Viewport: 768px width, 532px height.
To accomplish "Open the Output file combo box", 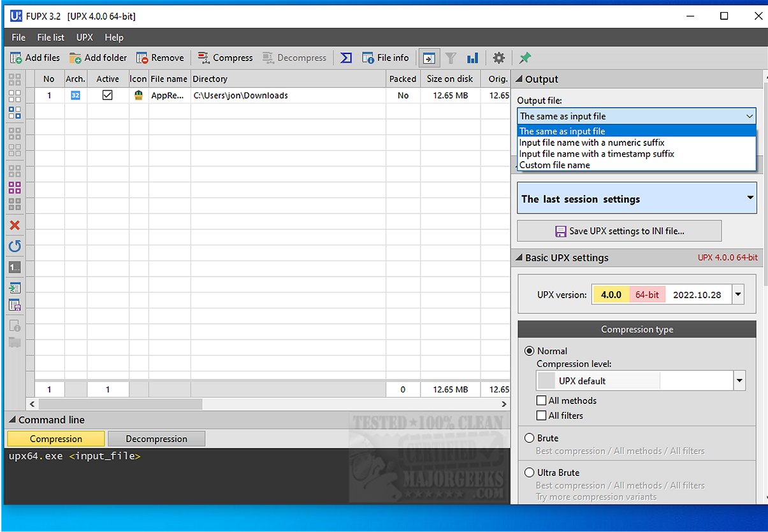I will click(x=637, y=116).
